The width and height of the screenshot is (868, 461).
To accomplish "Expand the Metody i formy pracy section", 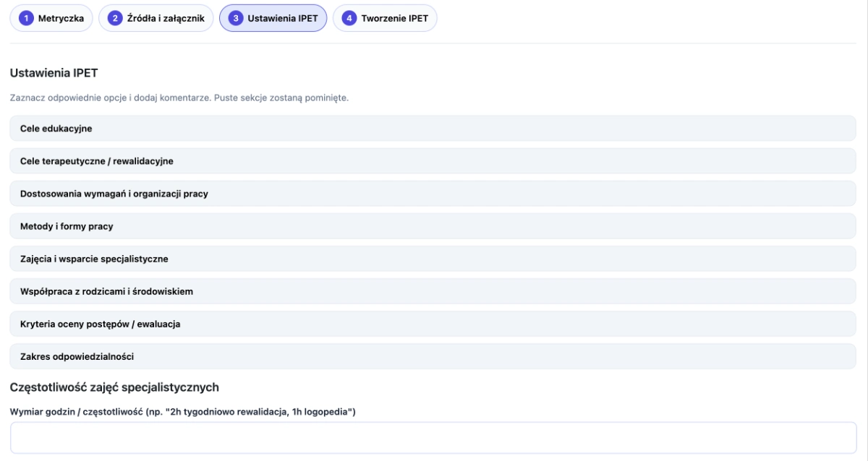I will [x=433, y=226].
